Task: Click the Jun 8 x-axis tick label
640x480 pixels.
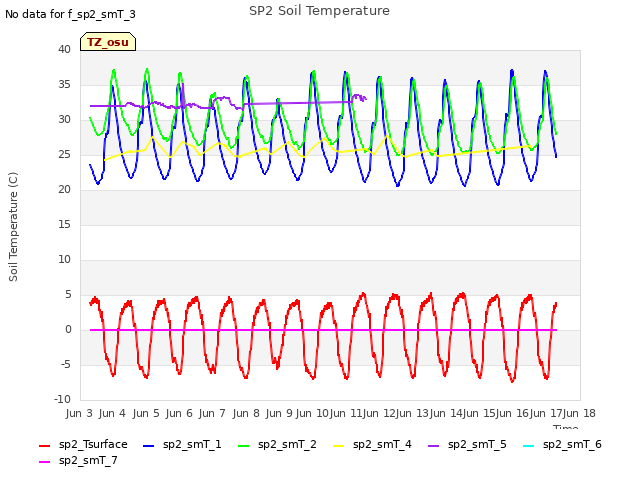Action: pos(246,413)
